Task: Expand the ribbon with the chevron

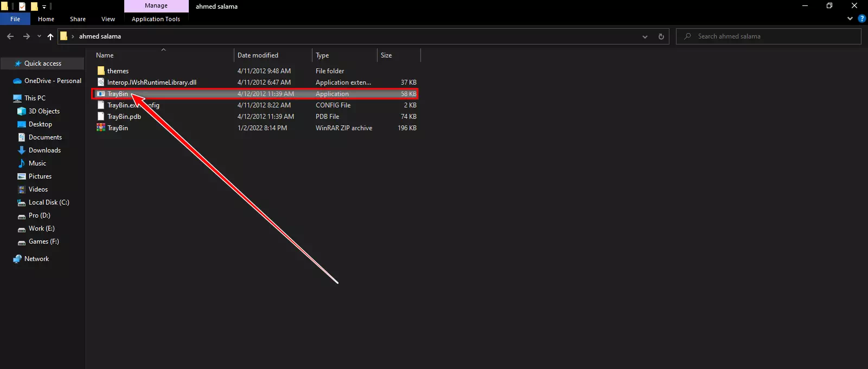Action: pos(850,18)
